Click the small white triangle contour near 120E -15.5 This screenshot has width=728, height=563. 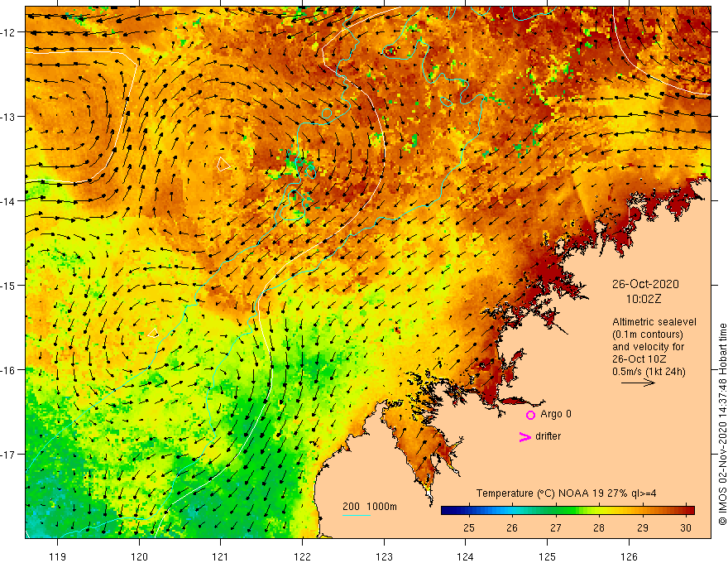coord(153,333)
